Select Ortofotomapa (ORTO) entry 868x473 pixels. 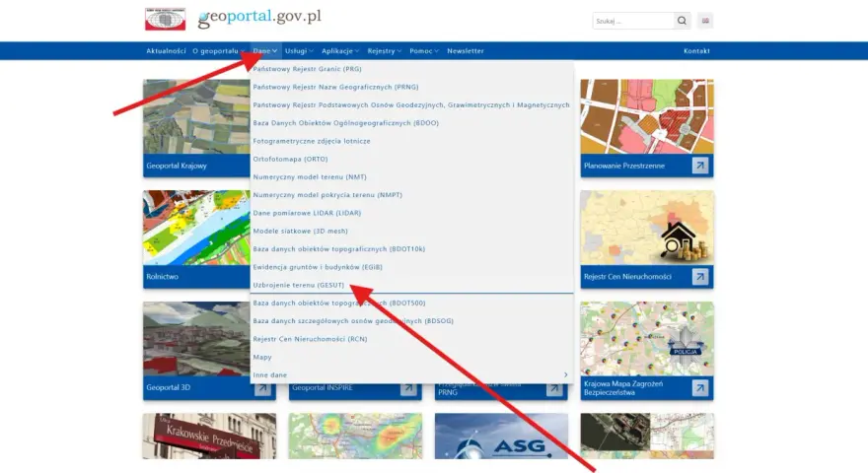[290, 159]
